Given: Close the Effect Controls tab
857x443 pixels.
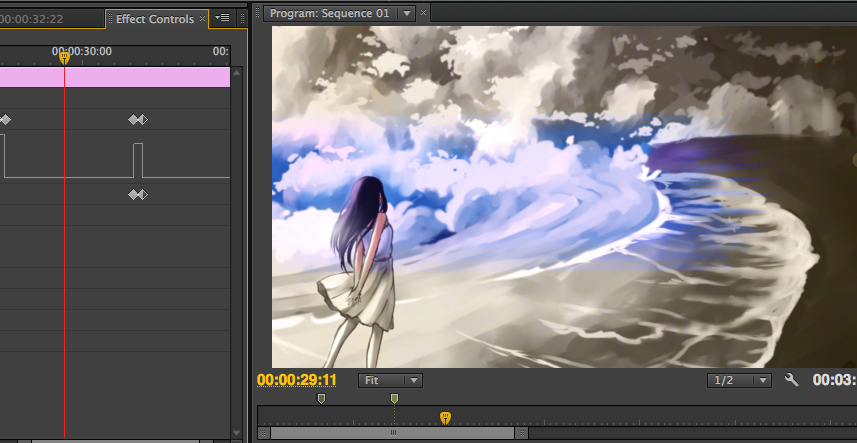Looking at the screenshot, I should coord(202,19).
